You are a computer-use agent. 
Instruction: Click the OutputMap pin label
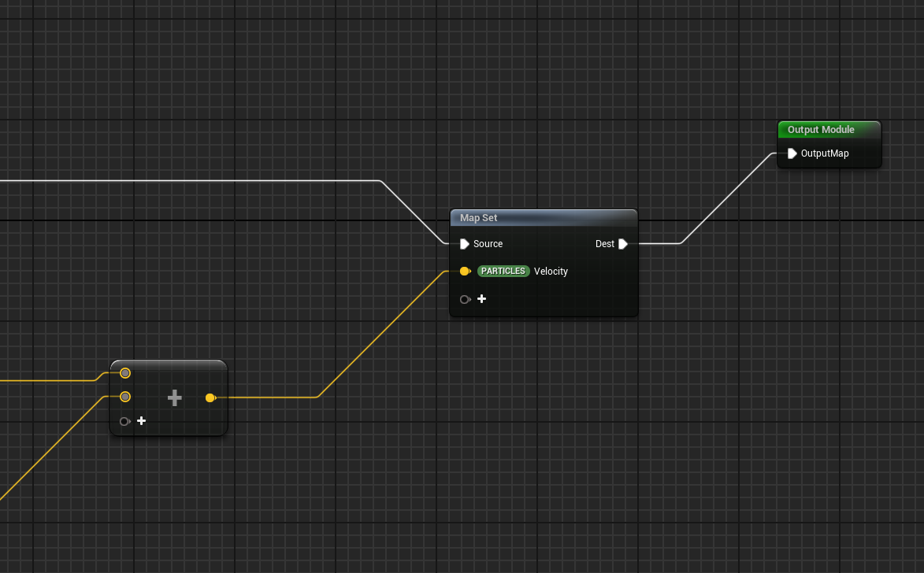click(825, 153)
